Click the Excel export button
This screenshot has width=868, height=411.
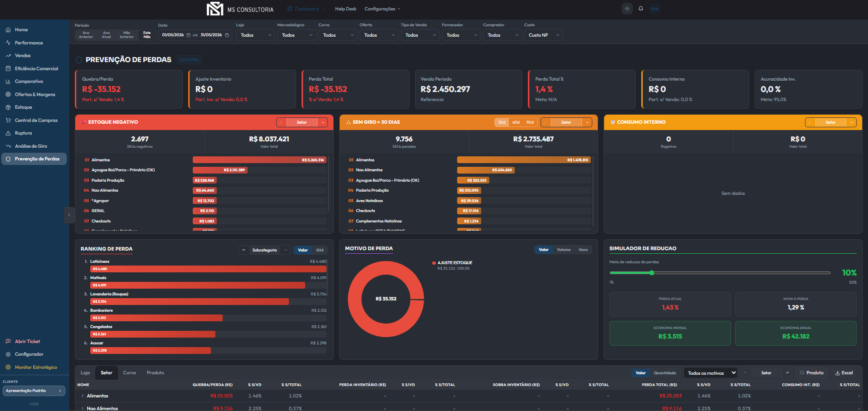pyautogui.click(x=844, y=373)
